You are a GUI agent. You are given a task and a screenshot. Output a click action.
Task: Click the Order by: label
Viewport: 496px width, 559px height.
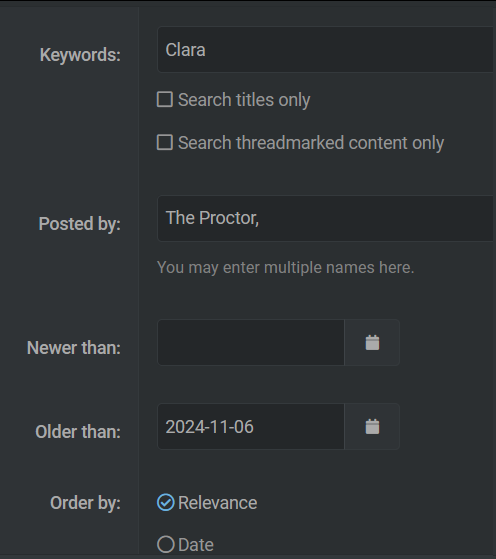[x=86, y=503]
